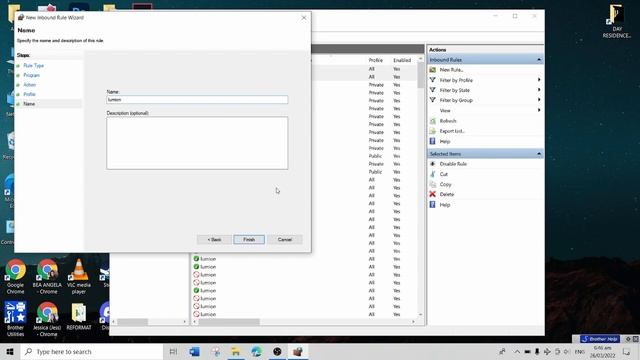Open Help under Selected Items section
The width and height of the screenshot is (640, 360).
tap(444, 204)
